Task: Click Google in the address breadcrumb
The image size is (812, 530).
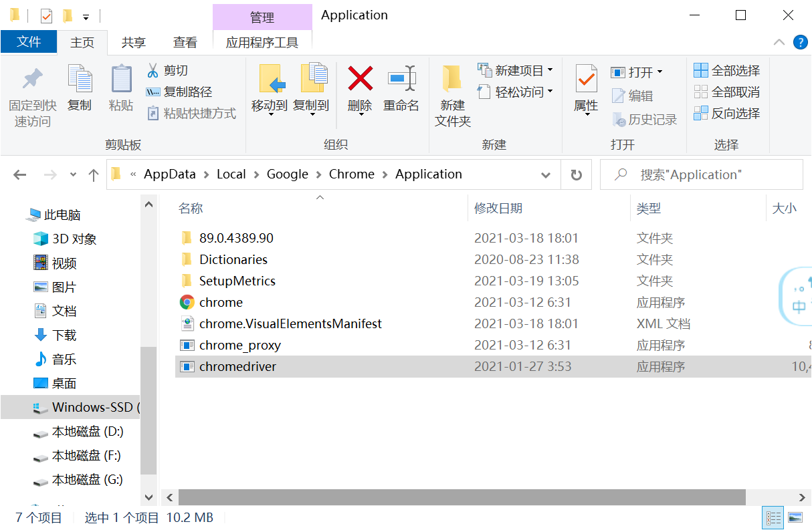Action: 288,174
